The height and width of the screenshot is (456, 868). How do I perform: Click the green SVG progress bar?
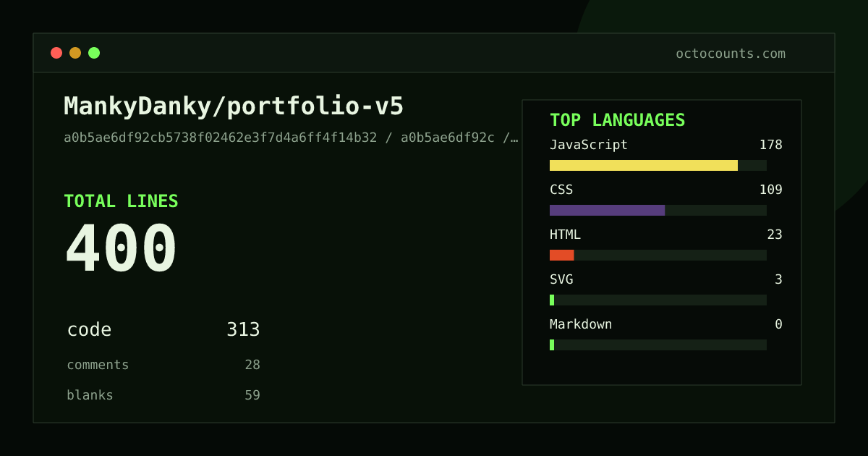(x=552, y=300)
